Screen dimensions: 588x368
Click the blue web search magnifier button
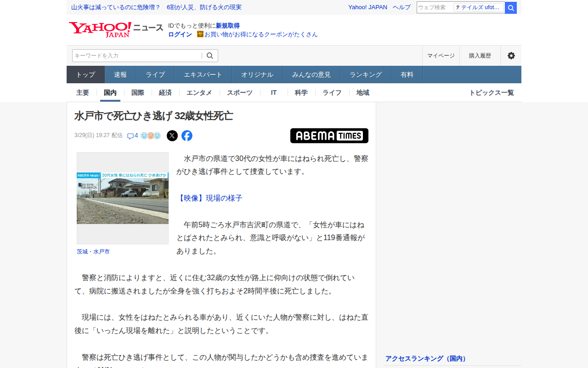pyautogui.click(x=511, y=7)
